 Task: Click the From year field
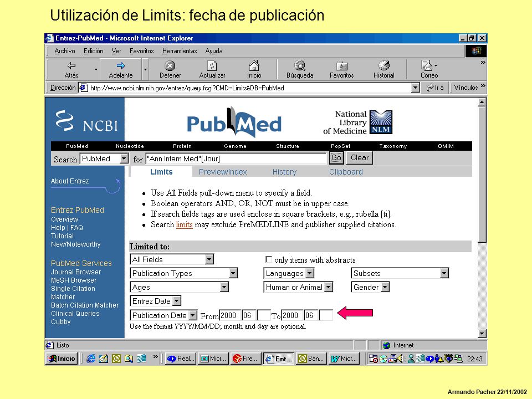click(230, 315)
